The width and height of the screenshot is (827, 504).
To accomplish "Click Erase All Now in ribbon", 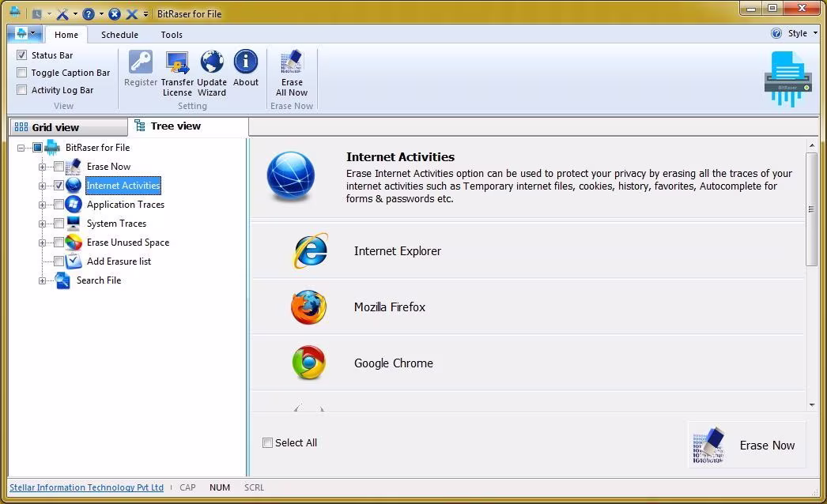I will [x=292, y=73].
